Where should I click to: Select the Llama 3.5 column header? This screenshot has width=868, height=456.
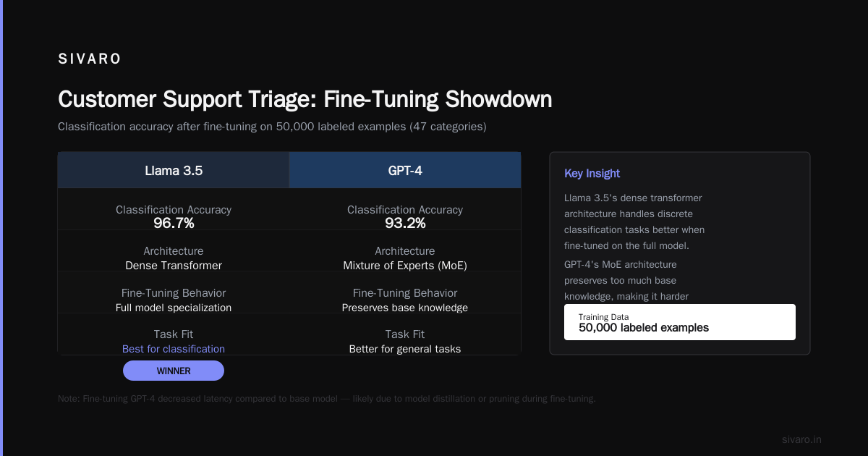tap(174, 171)
